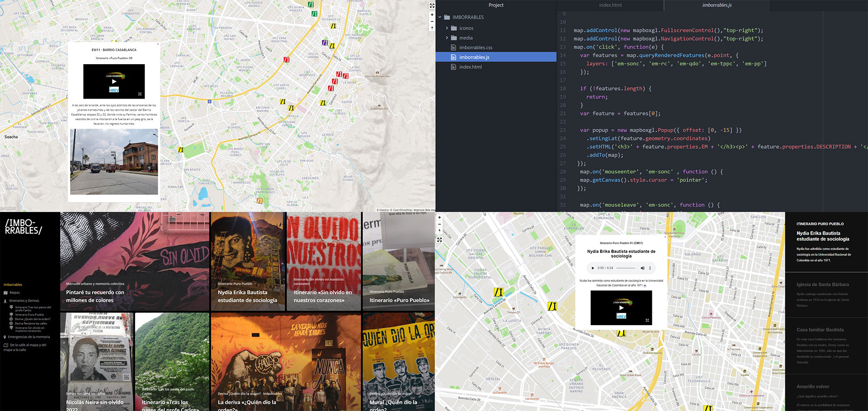The height and width of the screenshot is (411, 868).
Task: Click the 'var feature = features[0];' code line
Action: (x=620, y=113)
